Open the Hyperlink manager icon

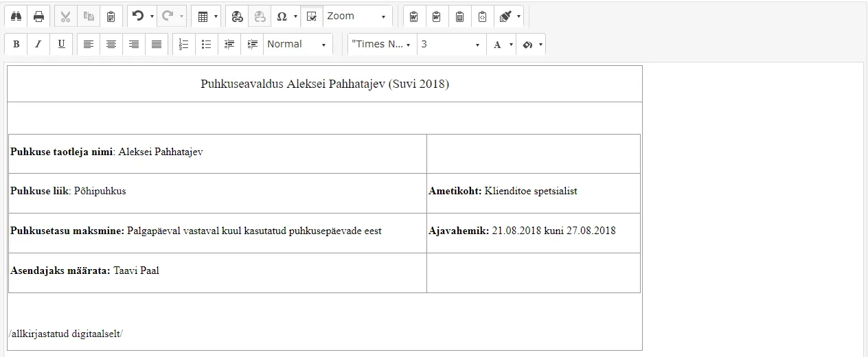237,16
